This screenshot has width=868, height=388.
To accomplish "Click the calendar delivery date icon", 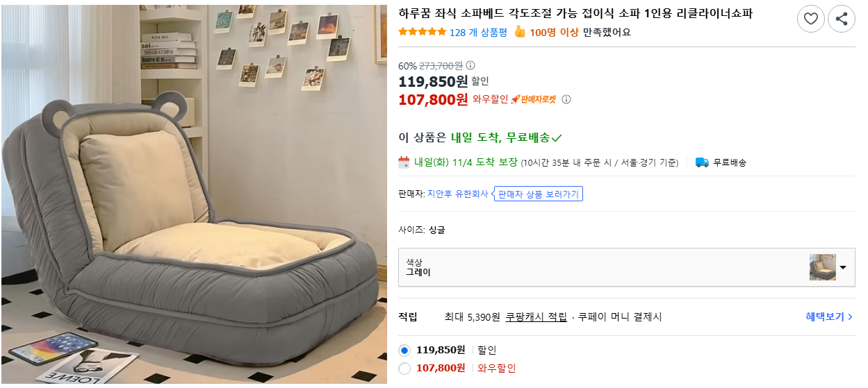I will pos(404,162).
